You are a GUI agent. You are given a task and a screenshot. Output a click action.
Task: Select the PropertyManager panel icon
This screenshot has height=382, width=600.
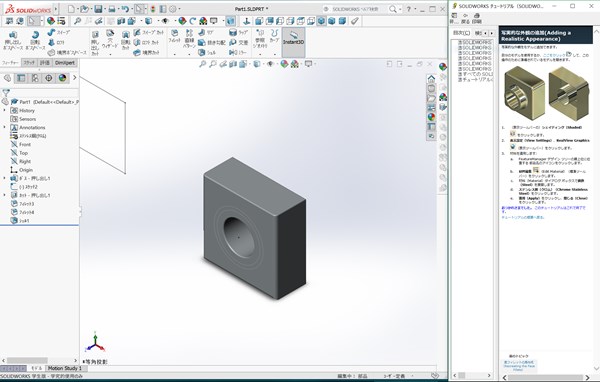pos(21,78)
